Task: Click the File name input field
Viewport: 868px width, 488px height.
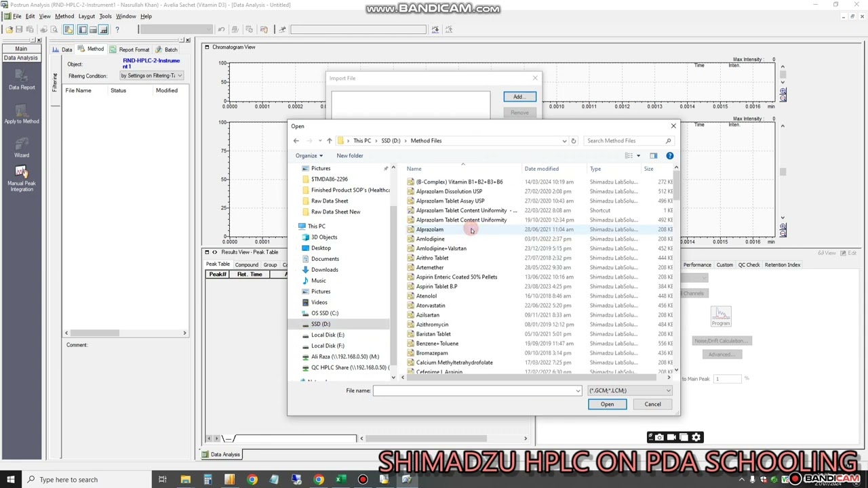Action: [x=477, y=390]
